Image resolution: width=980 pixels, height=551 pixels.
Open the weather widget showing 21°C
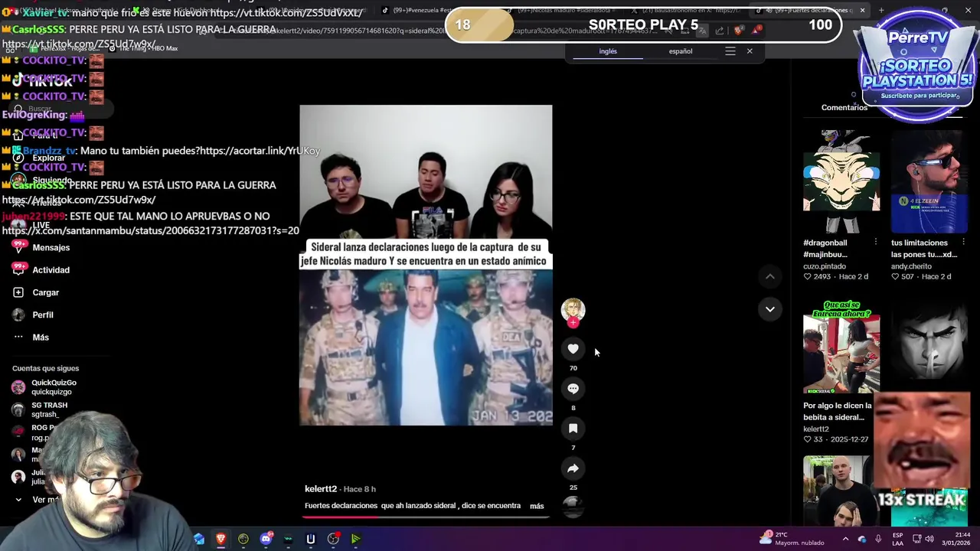[x=792, y=538]
